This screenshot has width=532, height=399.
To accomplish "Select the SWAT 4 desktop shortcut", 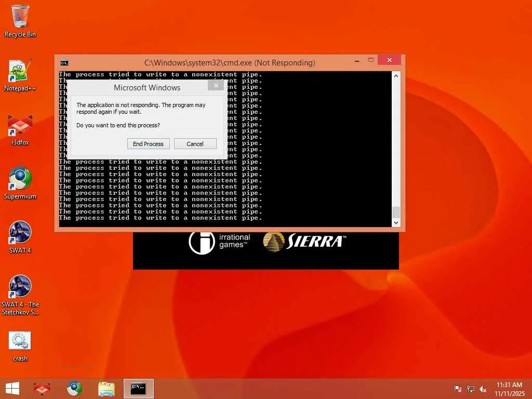I will pos(20,237).
